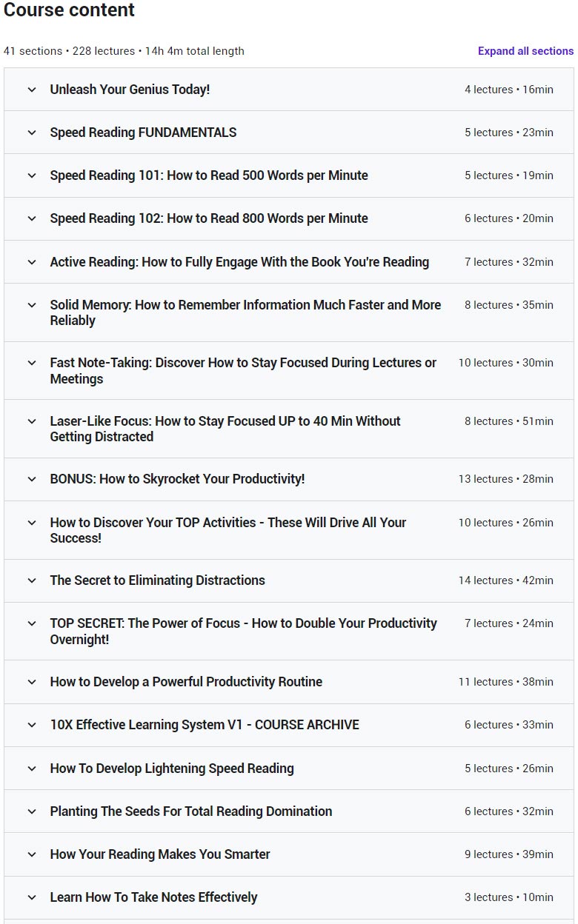Open Planting The Seeds section title

click(191, 811)
